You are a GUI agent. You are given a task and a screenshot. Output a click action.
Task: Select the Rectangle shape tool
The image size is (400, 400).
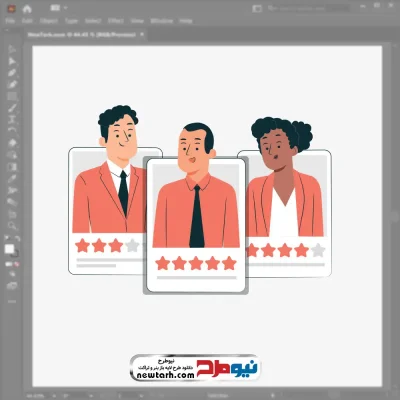click(12, 97)
